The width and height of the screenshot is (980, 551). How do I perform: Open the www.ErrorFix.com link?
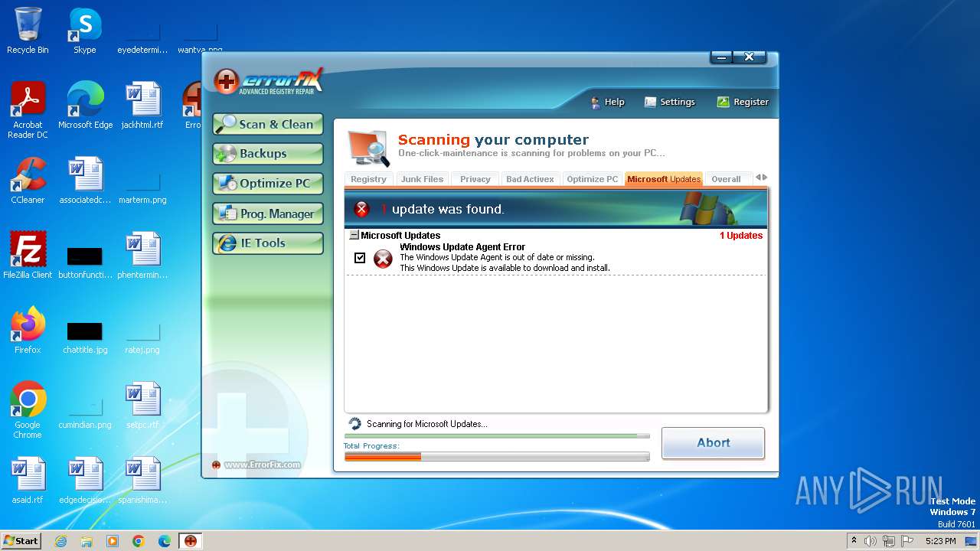(263, 465)
